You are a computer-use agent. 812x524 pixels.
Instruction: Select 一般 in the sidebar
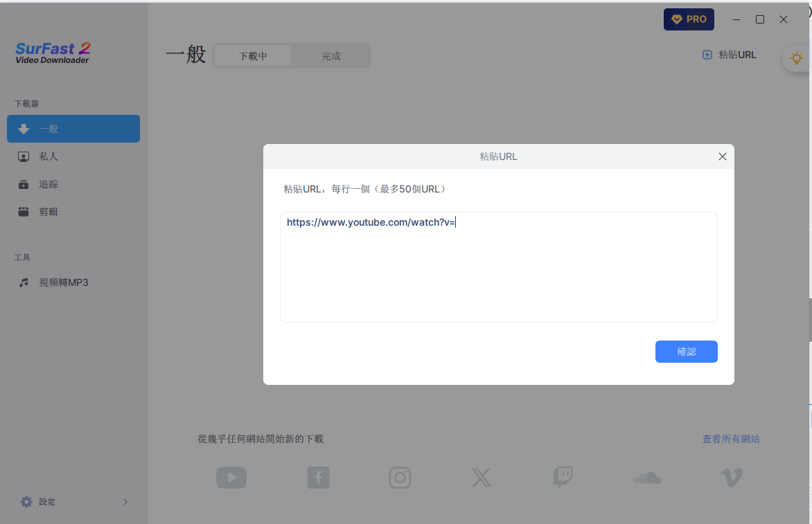(73, 129)
